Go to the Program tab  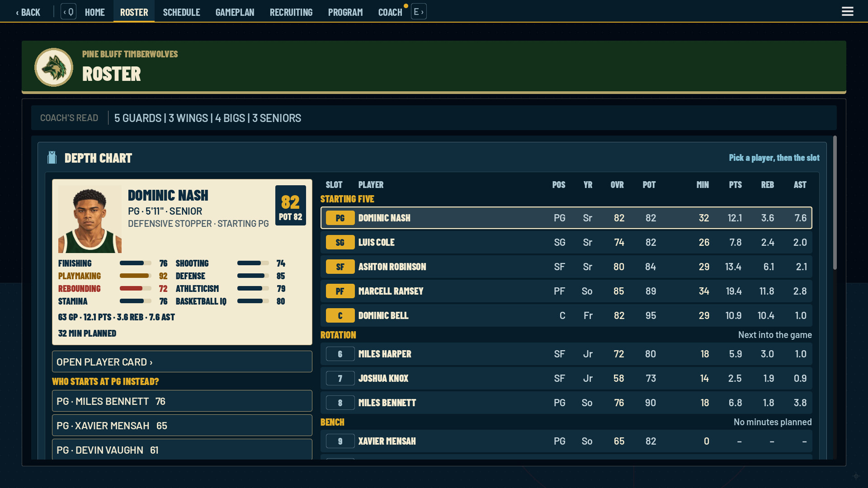point(345,12)
